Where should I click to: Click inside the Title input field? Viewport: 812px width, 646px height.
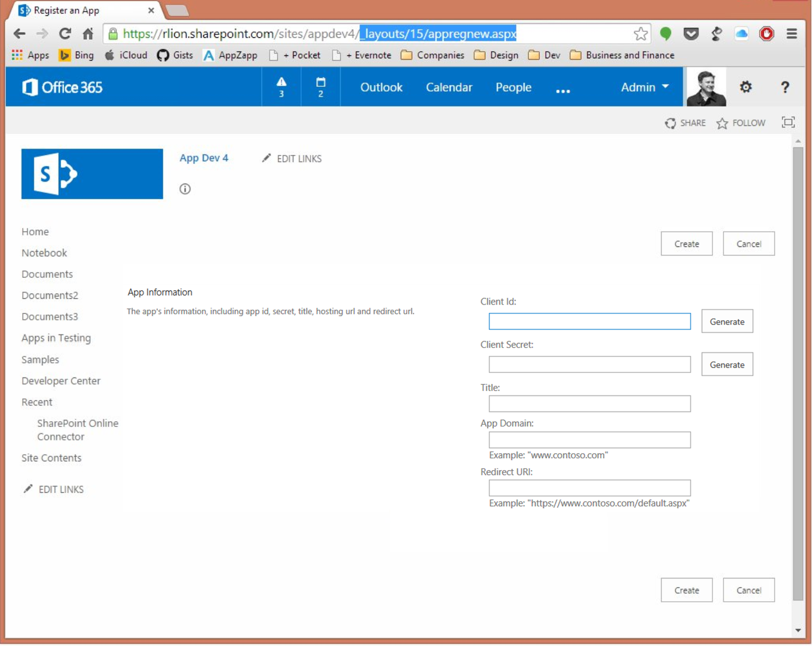pyautogui.click(x=589, y=403)
